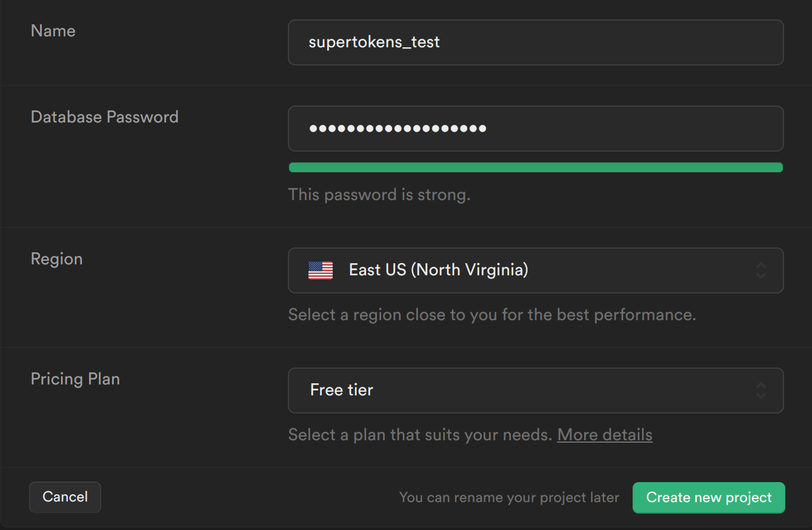Image resolution: width=812 pixels, height=530 pixels.
Task: Click "You can rename your project later" note
Action: 509,498
